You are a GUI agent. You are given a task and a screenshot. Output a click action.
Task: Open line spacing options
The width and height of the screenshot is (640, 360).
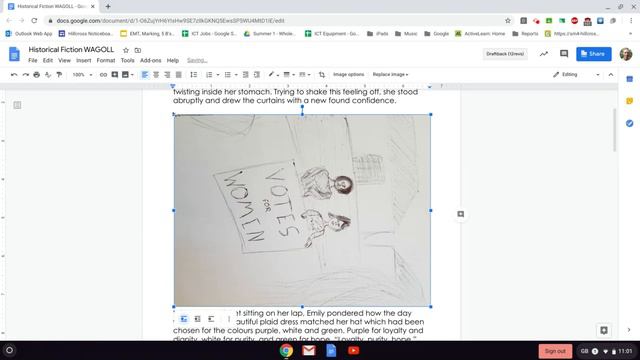coord(193,75)
